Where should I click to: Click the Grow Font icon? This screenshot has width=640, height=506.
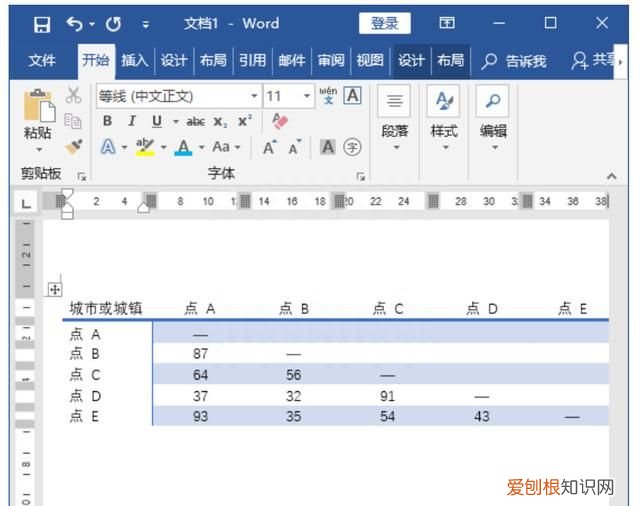(x=269, y=147)
